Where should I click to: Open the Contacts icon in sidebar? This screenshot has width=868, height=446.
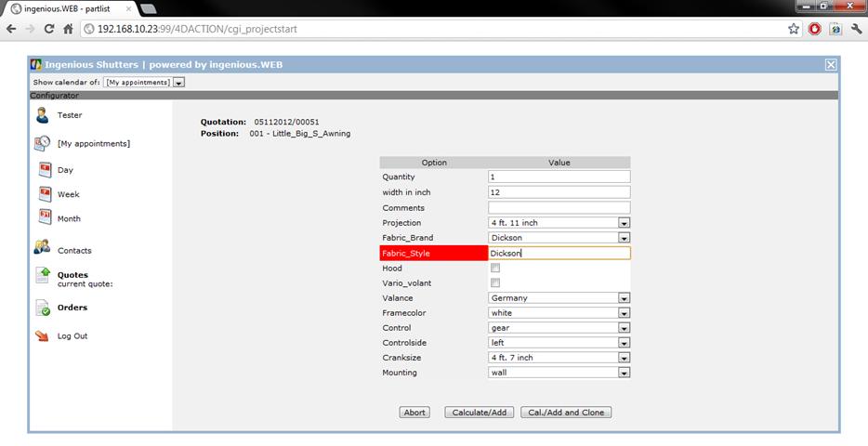[x=42, y=248]
